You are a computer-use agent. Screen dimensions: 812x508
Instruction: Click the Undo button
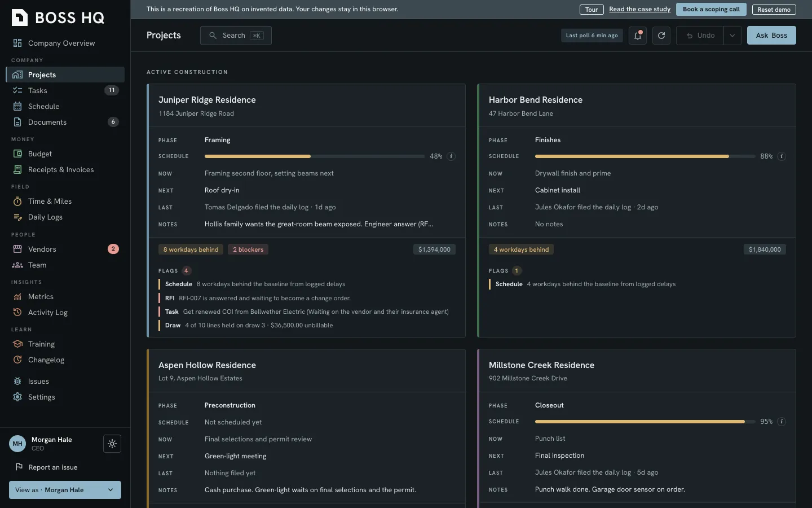700,36
